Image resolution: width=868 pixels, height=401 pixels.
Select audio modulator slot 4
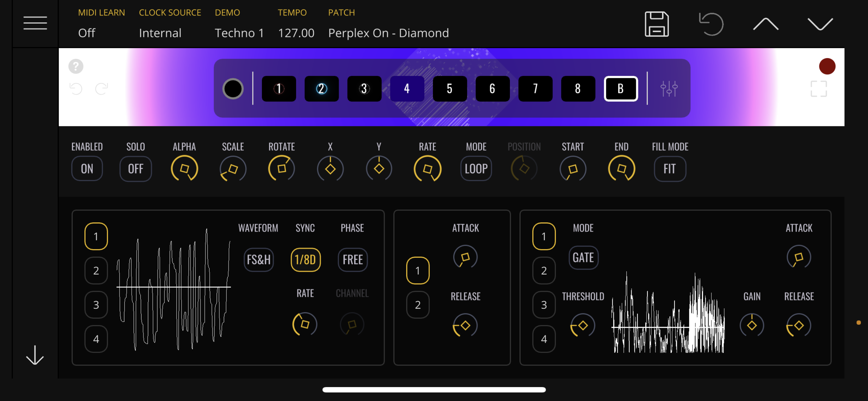(x=544, y=339)
